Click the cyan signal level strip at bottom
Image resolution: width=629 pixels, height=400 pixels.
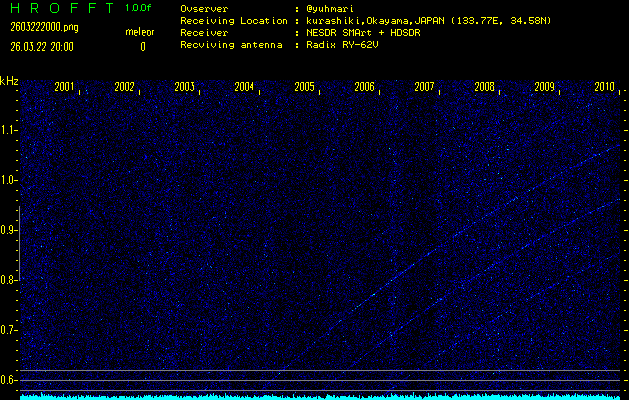tap(320, 396)
